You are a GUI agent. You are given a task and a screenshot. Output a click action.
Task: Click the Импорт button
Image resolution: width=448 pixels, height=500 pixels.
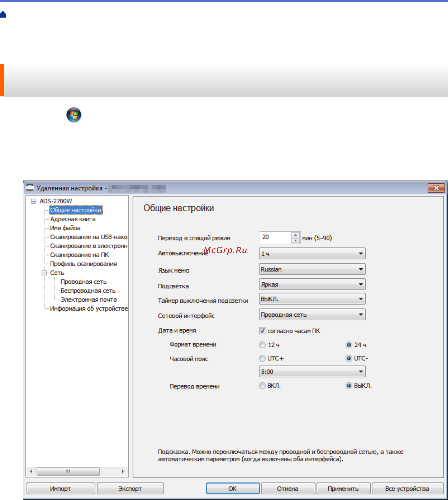(61, 488)
